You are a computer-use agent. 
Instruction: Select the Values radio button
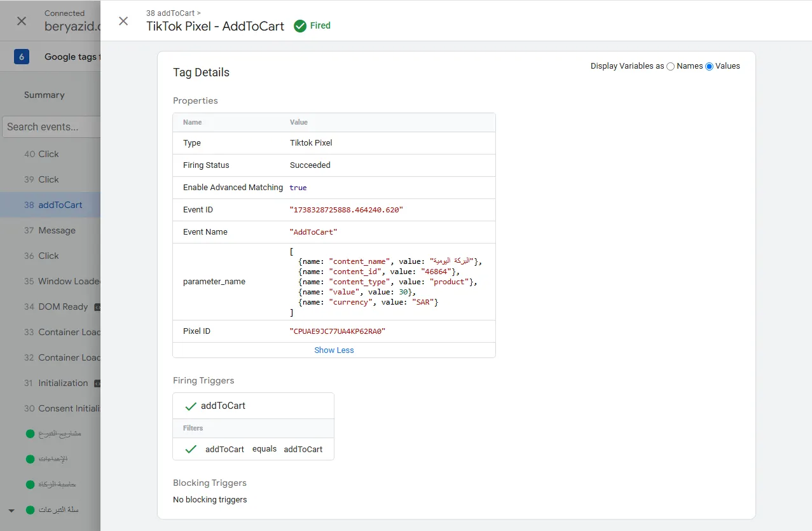point(710,66)
